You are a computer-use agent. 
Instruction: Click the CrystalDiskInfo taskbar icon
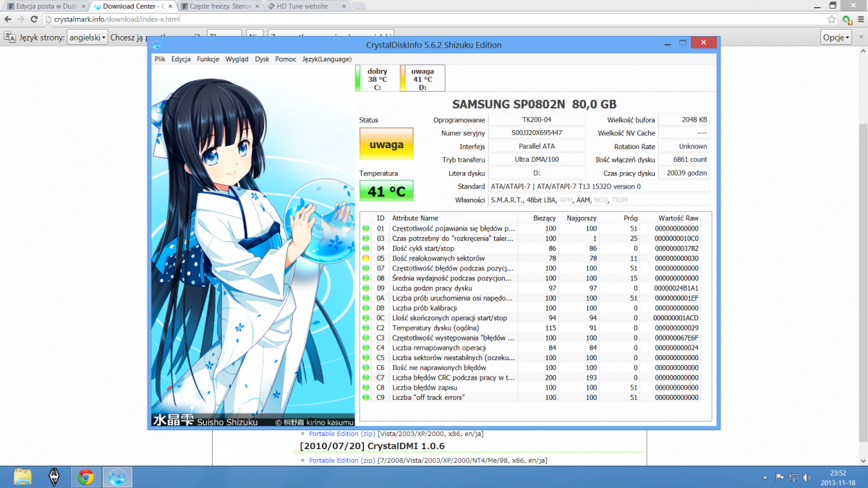(117, 476)
